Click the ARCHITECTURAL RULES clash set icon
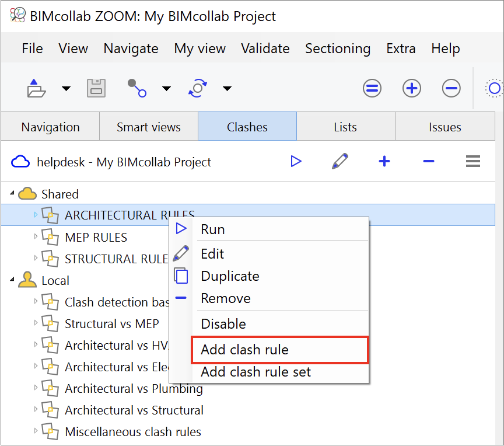The height and width of the screenshot is (446, 504). pos(50,215)
